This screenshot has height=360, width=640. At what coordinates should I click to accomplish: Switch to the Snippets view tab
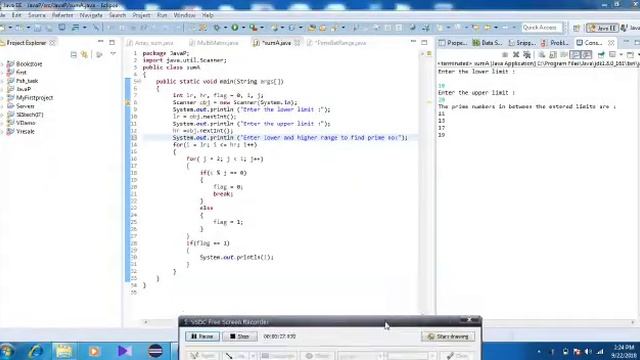[522, 43]
